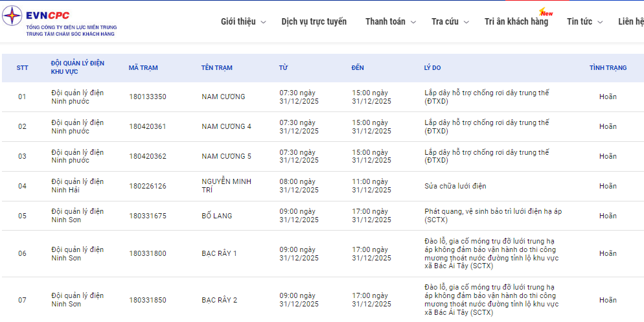Expand the Tin tức dropdown arrow
644x322 pixels.
[x=600, y=22]
